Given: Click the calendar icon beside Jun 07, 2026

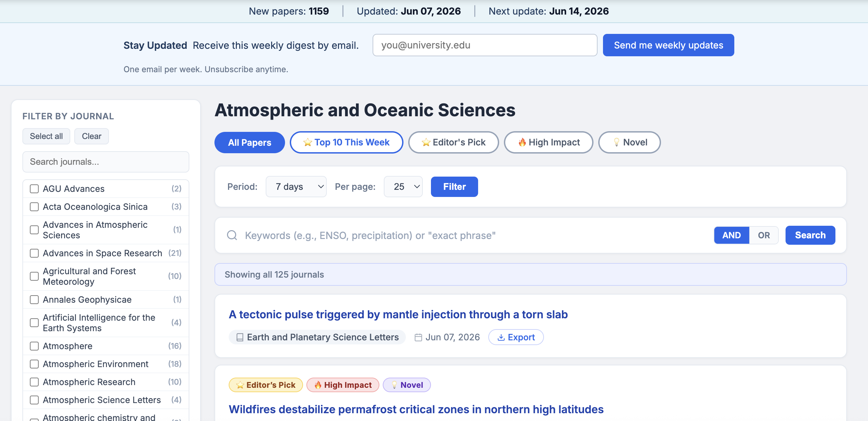Looking at the screenshot, I should (x=418, y=337).
